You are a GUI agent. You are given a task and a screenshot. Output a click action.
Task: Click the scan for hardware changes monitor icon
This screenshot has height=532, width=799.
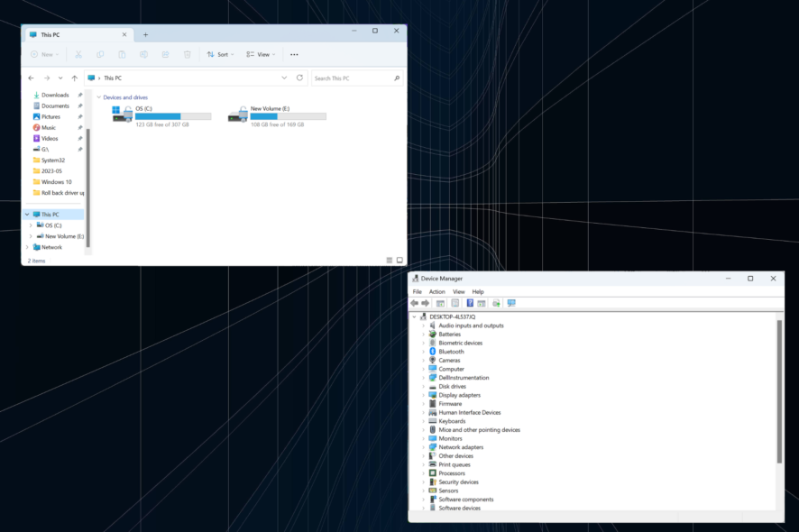pyautogui.click(x=511, y=303)
